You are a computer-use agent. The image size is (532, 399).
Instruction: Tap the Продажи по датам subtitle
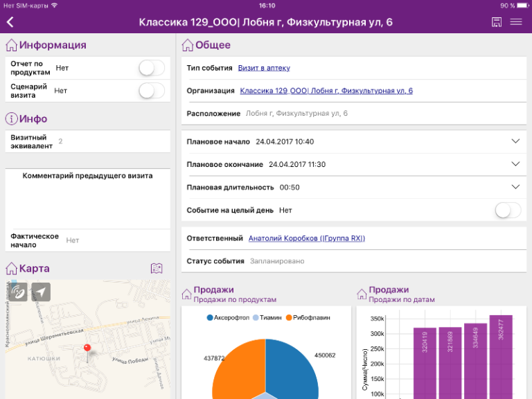402,299
